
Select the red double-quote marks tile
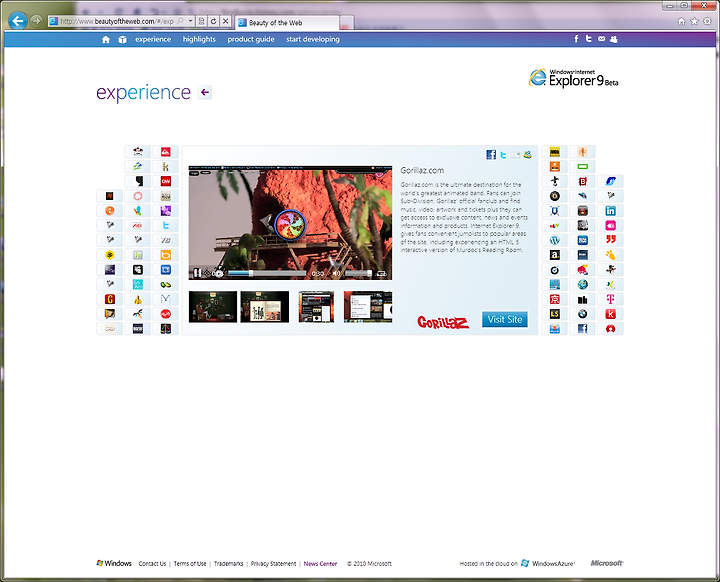click(610, 240)
